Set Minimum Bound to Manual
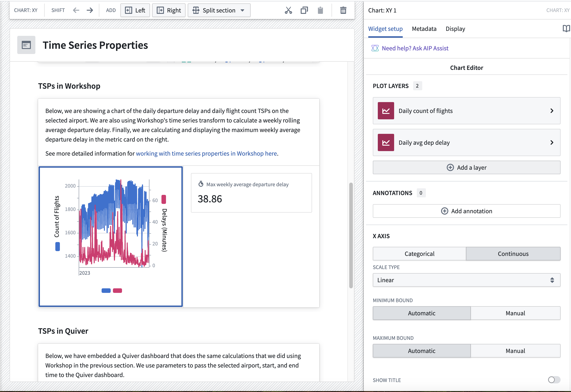The height and width of the screenshot is (392, 571). (515, 313)
